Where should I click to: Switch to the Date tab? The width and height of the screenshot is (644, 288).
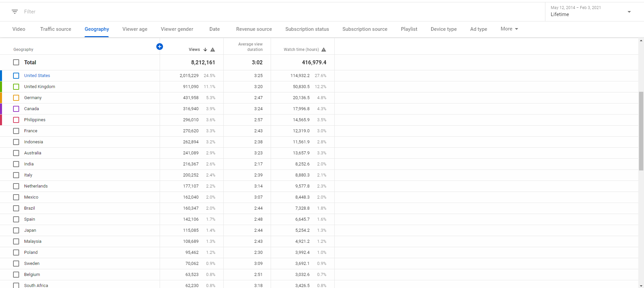click(215, 29)
